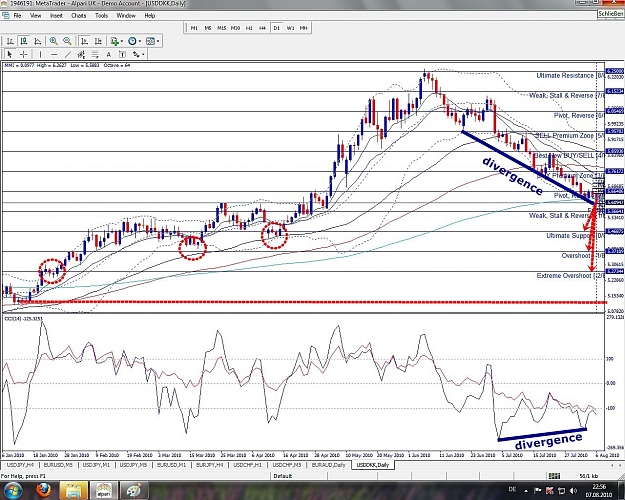The image size is (625, 500).
Task: Switch to first EURUSD,M5 chart tab
Action: [58, 465]
